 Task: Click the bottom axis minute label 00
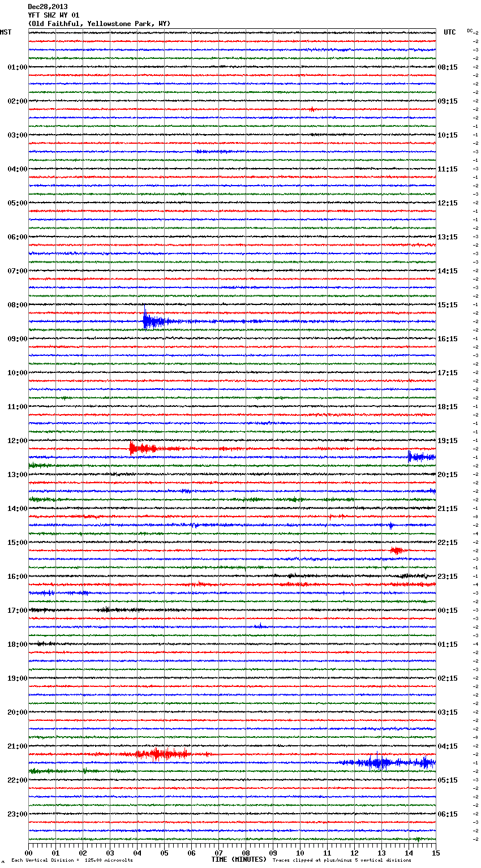point(29,853)
